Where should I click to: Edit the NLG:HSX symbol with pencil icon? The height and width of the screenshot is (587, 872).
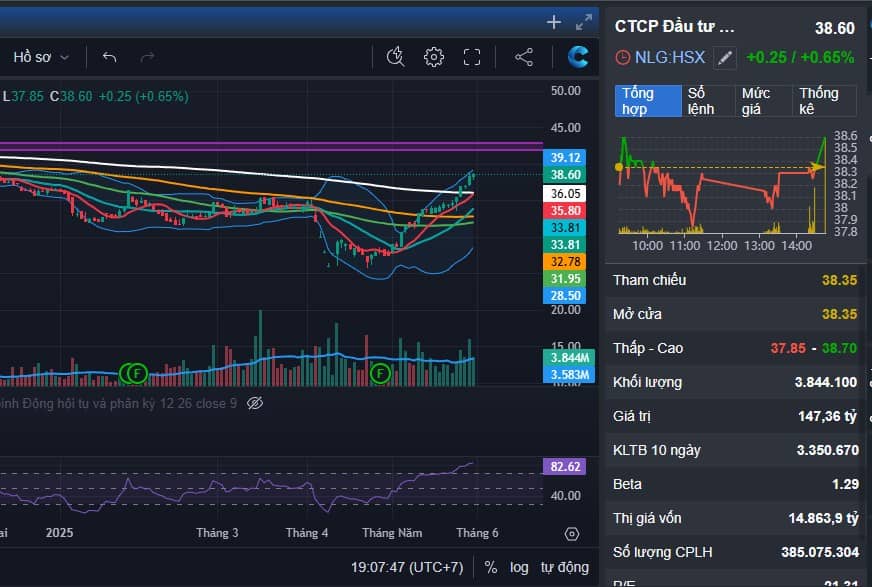[x=725, y=57]
